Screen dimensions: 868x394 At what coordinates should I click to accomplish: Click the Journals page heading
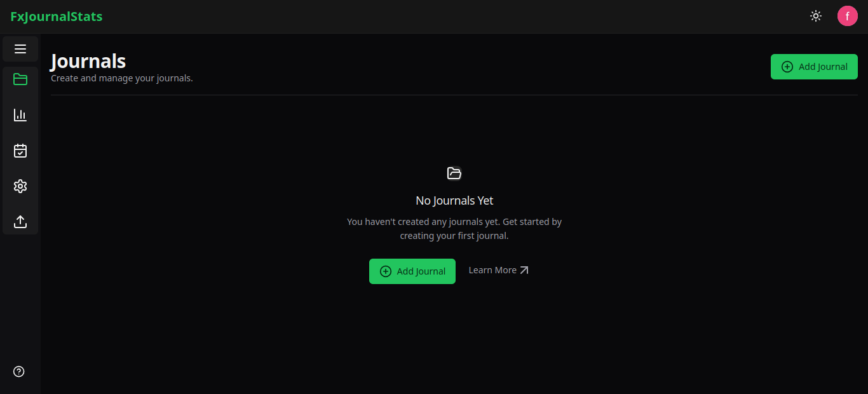click(x=88, y=61)
